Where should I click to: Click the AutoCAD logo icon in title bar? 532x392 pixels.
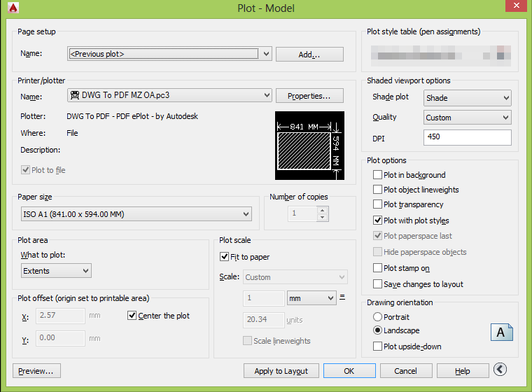[x=13, y=8]
